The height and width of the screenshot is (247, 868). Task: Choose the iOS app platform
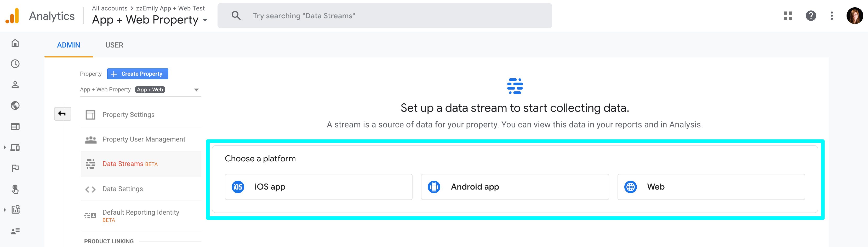318,187
